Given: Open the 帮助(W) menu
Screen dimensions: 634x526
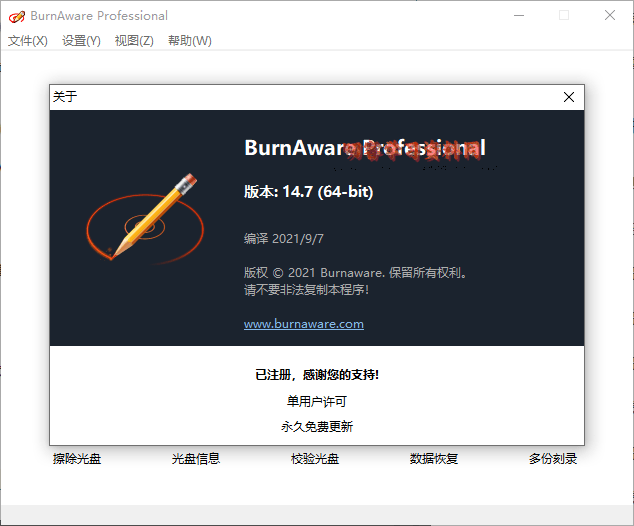Looking at the screenshot, I should (x=190, y=41).
